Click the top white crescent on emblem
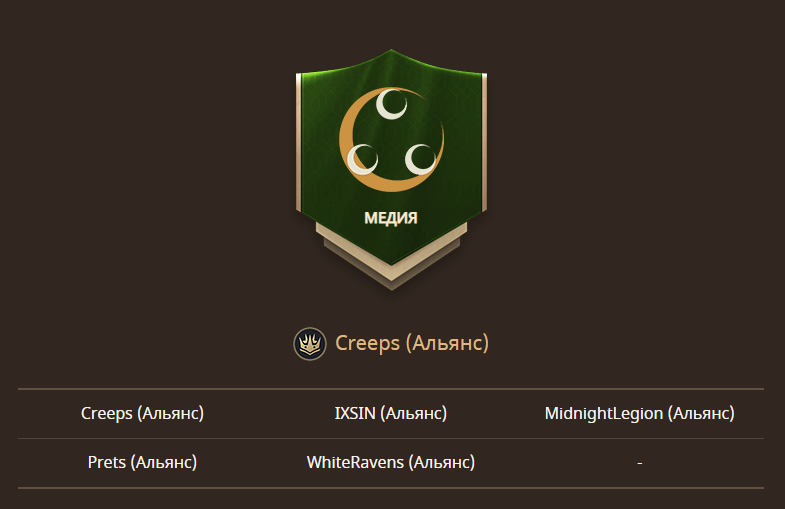 [391, 104]
